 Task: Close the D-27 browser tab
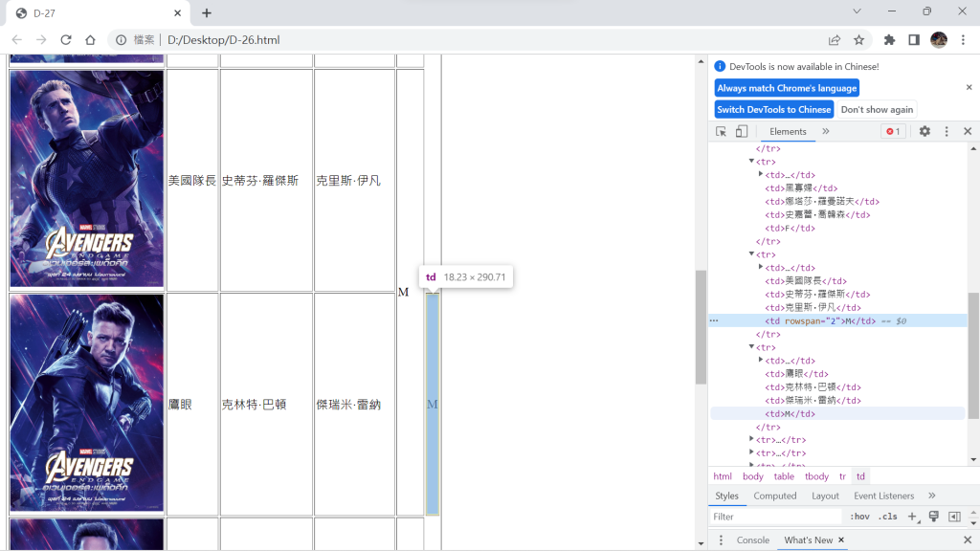[177, 13]
